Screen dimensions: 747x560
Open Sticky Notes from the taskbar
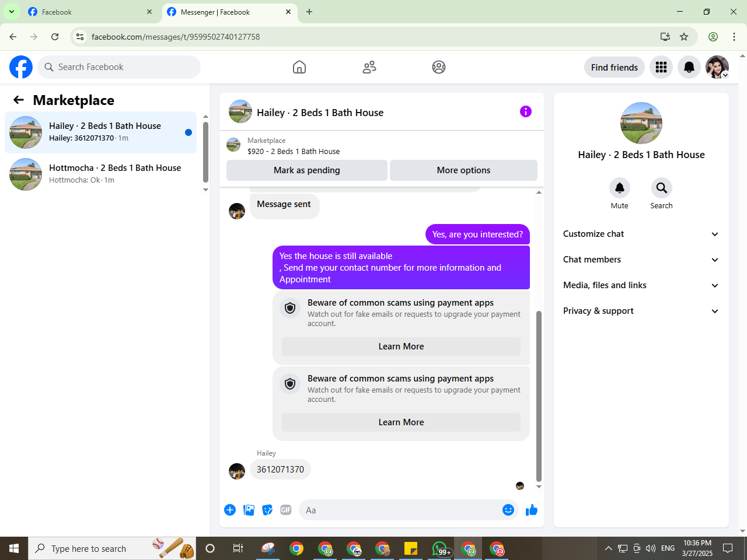pyautogui.click(x=411, y=548)
